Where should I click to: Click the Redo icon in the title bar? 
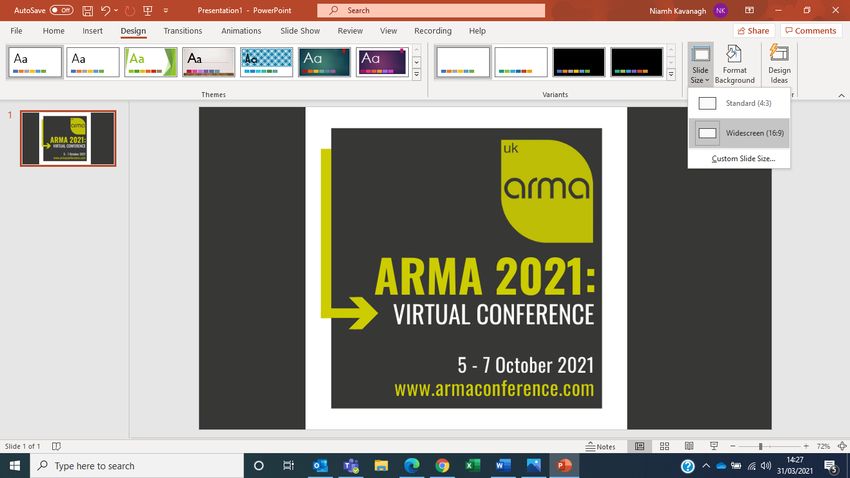[130, 10]
